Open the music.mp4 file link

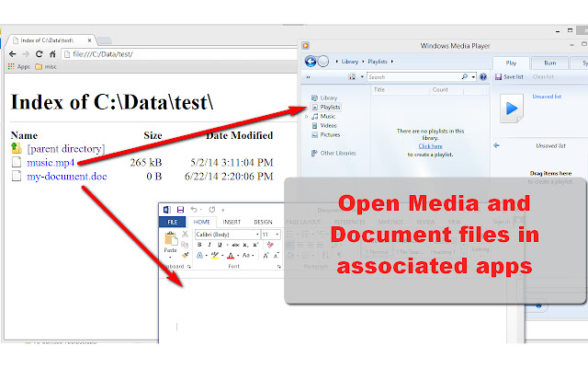[51, 162]
